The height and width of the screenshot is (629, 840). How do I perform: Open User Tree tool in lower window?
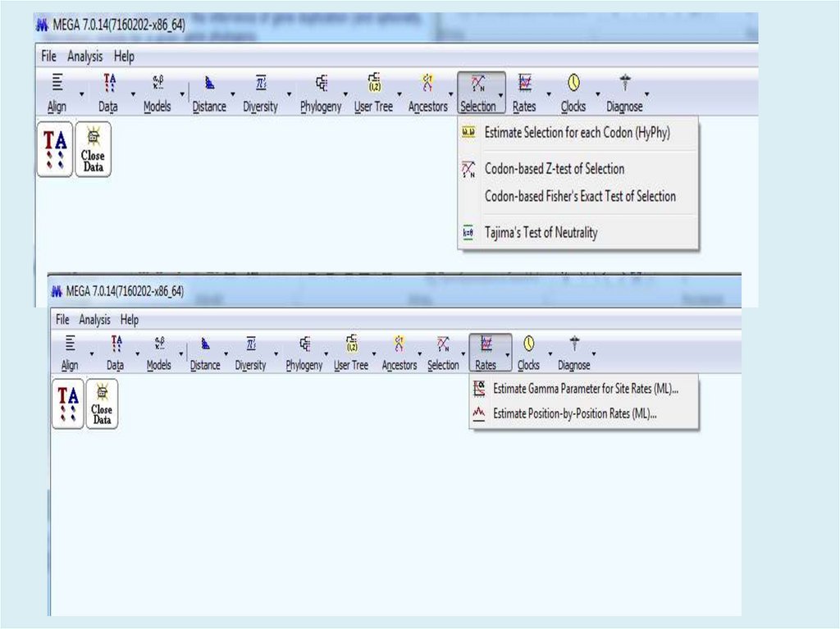pyautogui.click(x=351, y=353)
